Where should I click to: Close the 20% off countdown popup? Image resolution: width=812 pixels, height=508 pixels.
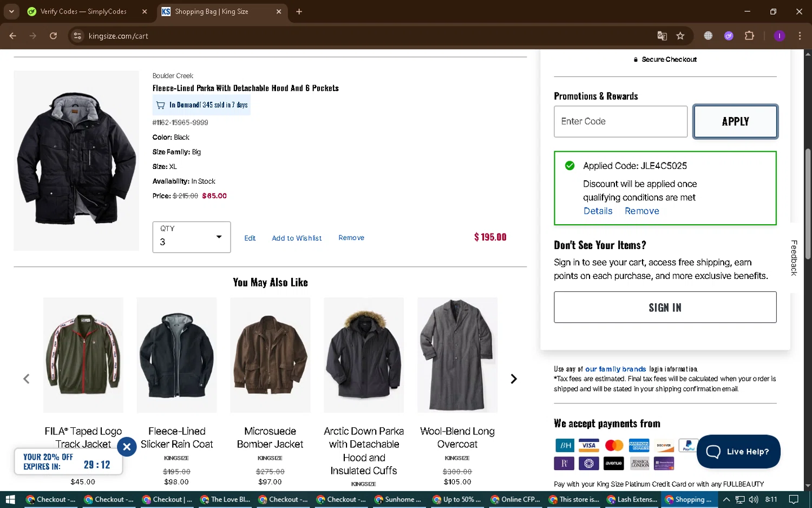click(127, 447)
